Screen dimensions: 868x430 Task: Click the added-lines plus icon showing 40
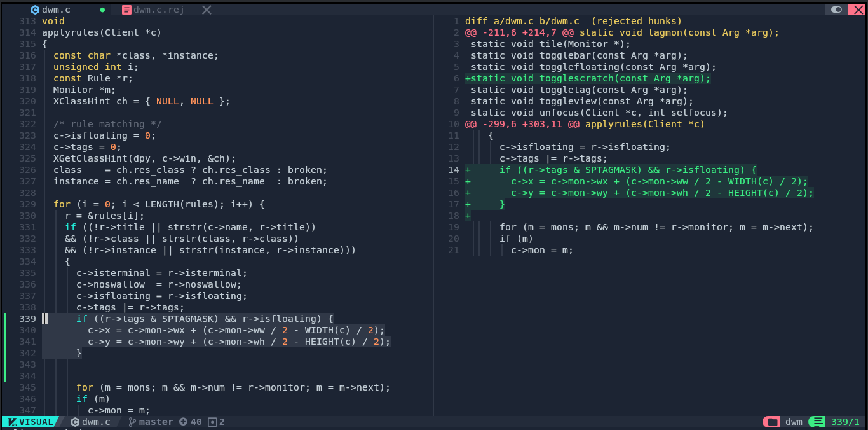(x=183, y=422)
